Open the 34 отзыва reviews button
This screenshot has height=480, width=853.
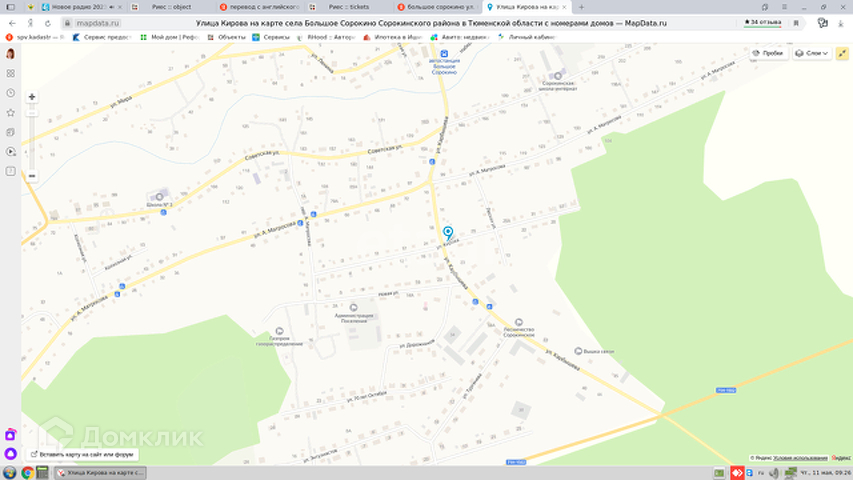[x=763, y=23]
